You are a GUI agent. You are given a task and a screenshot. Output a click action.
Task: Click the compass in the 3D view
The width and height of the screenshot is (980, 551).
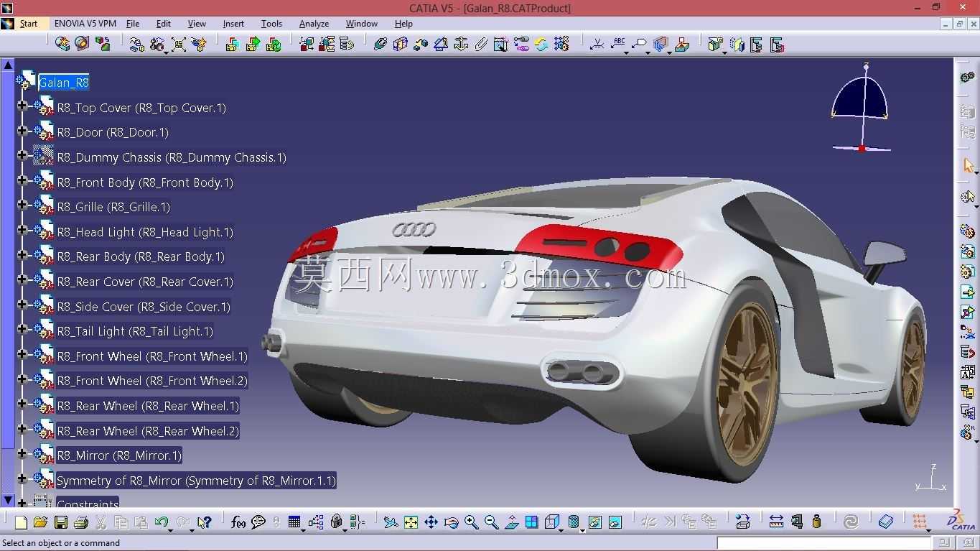tap(861, 106)
